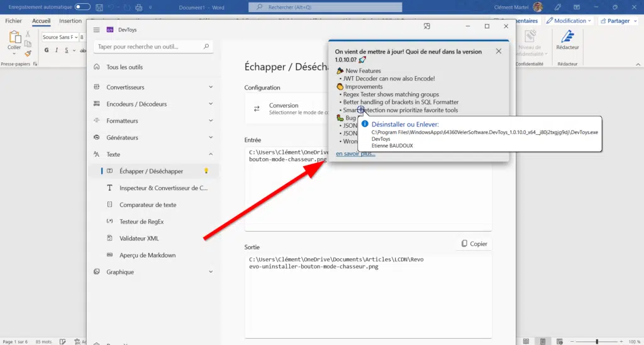Expand the Graphique section chevron

pyautogui.click(x=211, y=272)
